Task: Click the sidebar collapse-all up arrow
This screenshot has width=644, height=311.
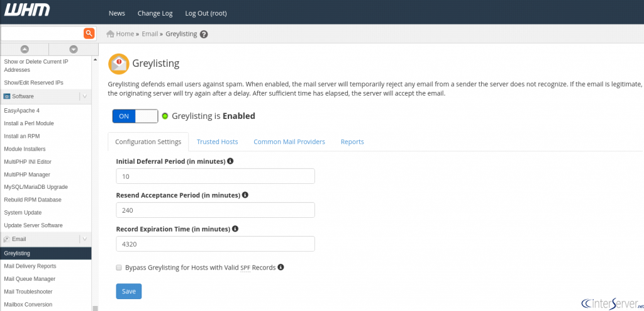Action: tap(25, 49)
